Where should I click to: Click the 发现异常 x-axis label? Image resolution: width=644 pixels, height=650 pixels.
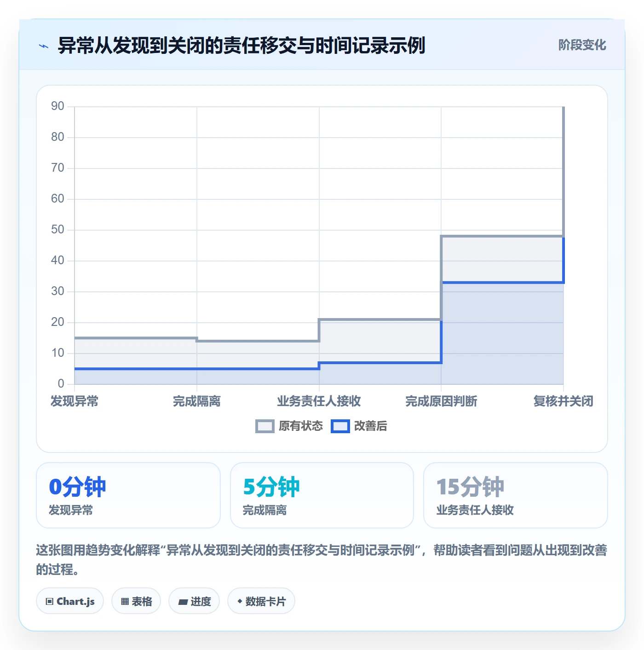point(75,401)
